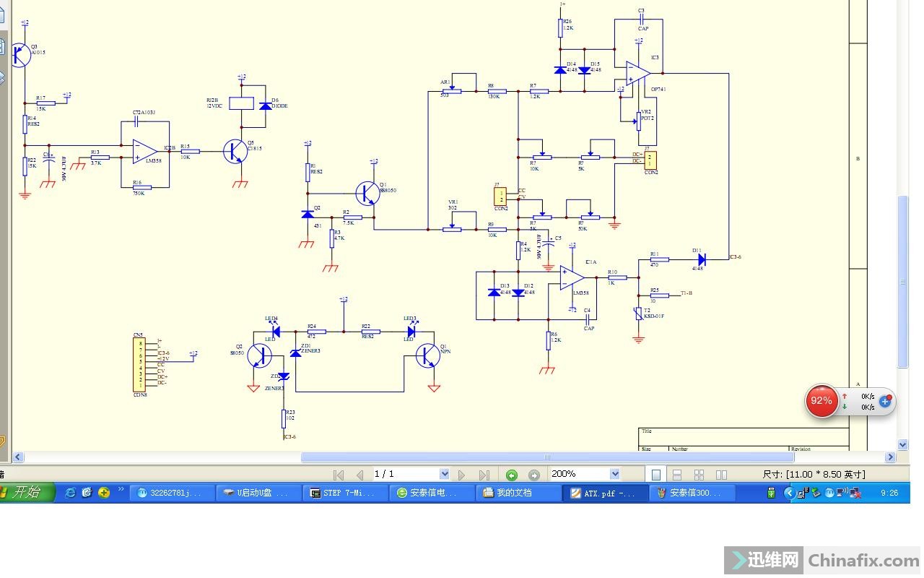
Task: Click the volume speaker tray icon
Action: click(842, 493)
